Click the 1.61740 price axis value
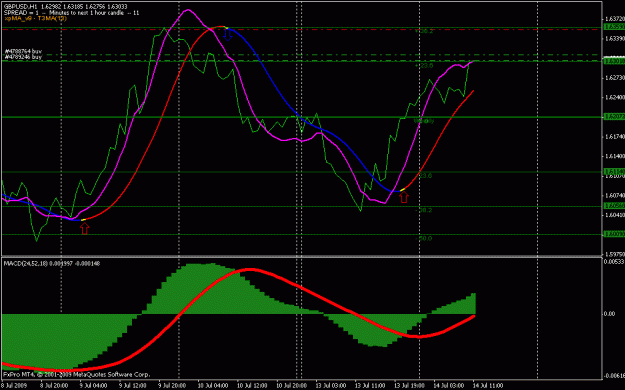 pyautogui.click(x=614, y=137)
